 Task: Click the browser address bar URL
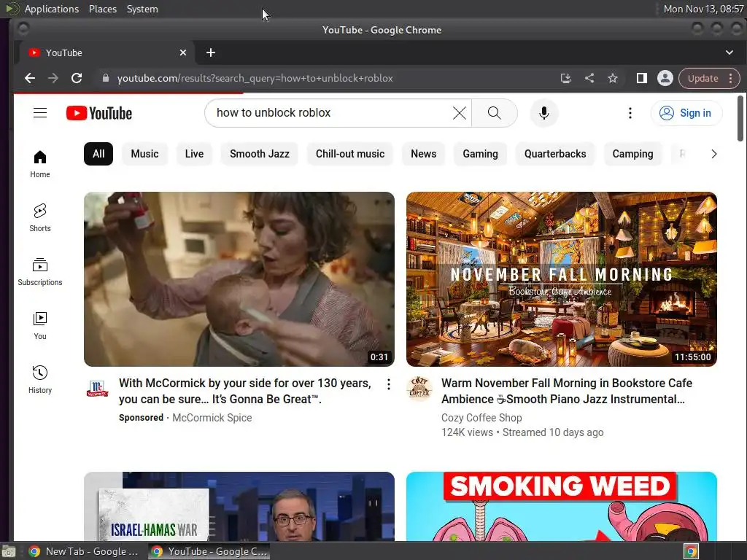[255, 78]
